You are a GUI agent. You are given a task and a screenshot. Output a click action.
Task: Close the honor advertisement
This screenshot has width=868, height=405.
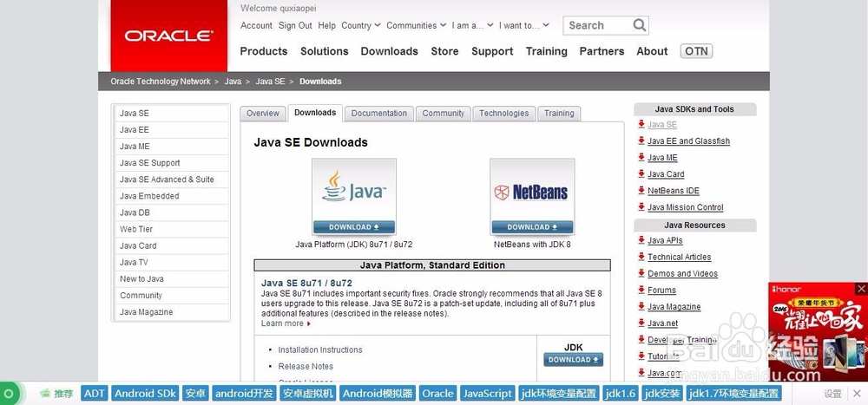(x=861, y=289)
